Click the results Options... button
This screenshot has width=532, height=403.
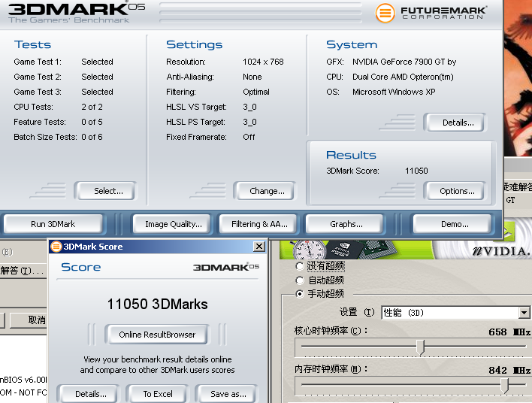coord(455,191)
